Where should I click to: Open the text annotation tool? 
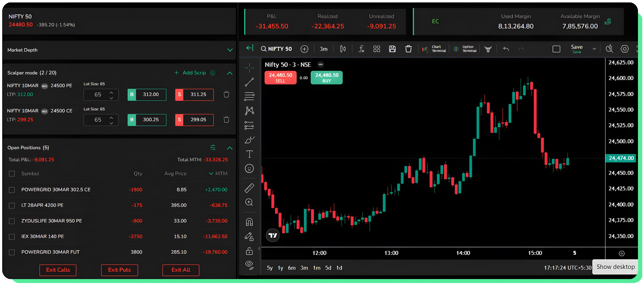249,154
